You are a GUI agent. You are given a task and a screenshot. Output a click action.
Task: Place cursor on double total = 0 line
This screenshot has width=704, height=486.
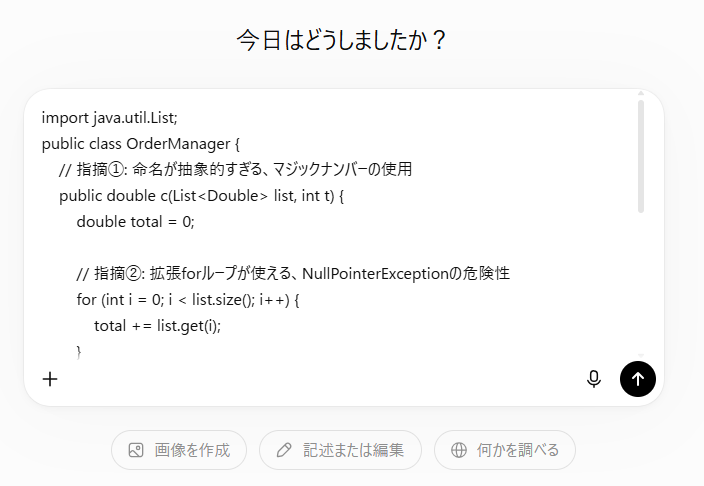click(136, 222)
